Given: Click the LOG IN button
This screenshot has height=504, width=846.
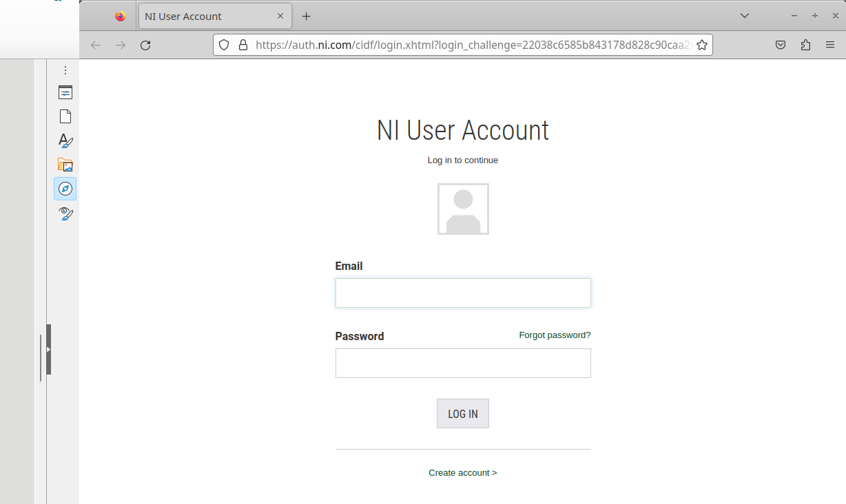Looking at the screenshot, I should tap(463, 414).
